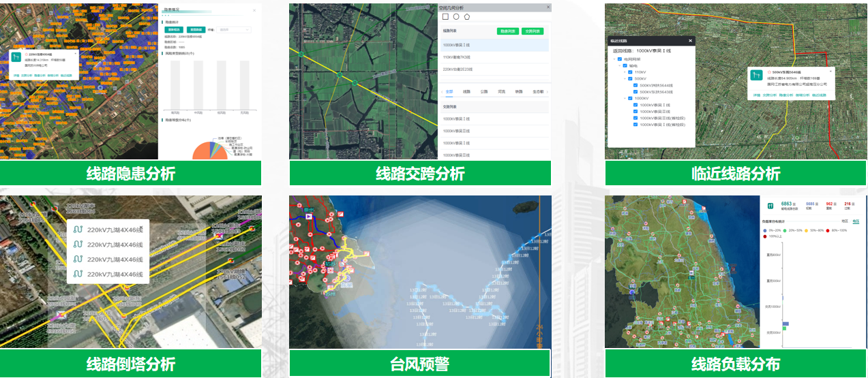The width and height of the screenshot is (868, 378).
Task: Close the 临近线路 tree panel
Action: 690,41
